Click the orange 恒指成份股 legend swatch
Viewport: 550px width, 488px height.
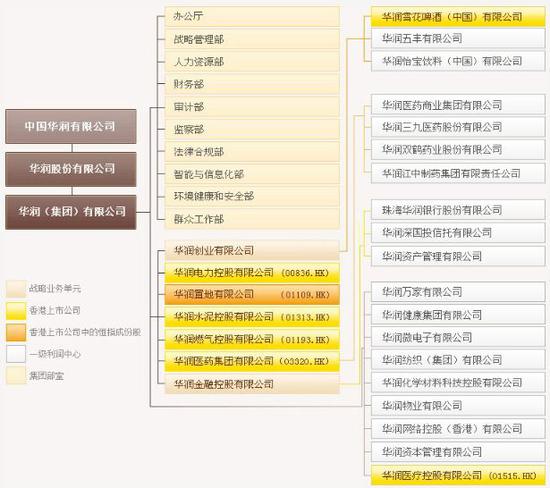pyautogui.click(x=16, y=332)
